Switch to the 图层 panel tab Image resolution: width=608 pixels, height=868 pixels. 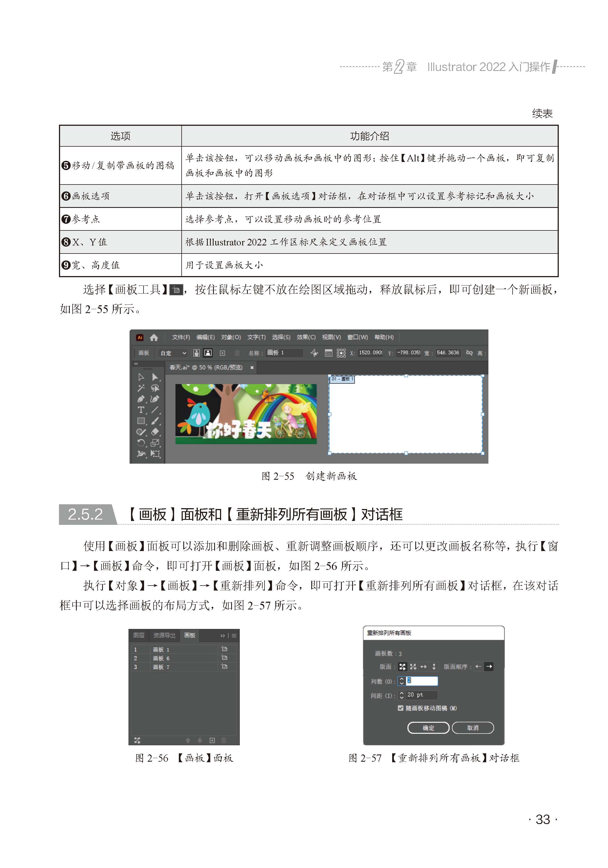pyautogui.click(x=139, y=636)
